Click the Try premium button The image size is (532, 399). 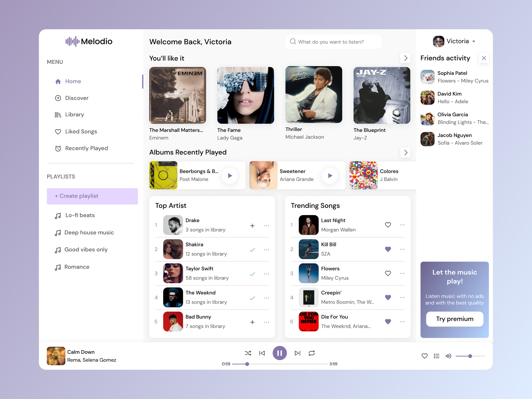(455, 319)
